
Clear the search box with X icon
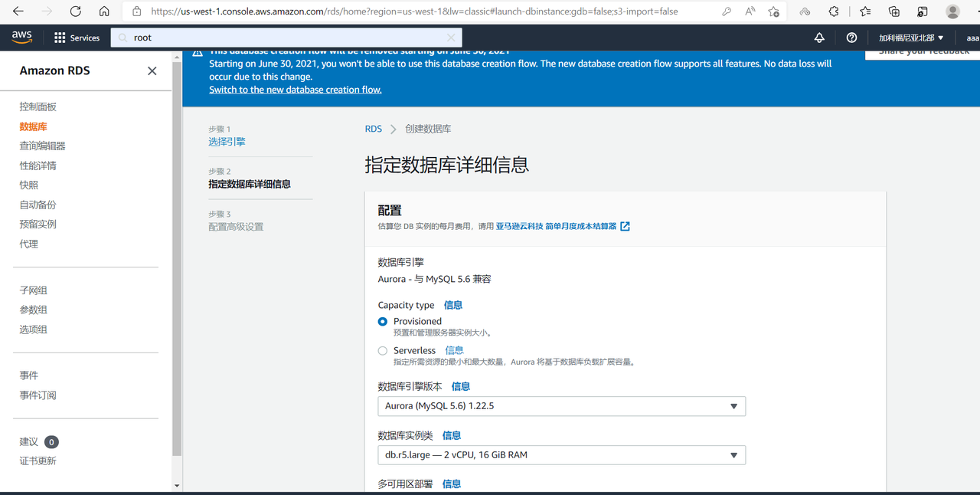coord(451,38)
